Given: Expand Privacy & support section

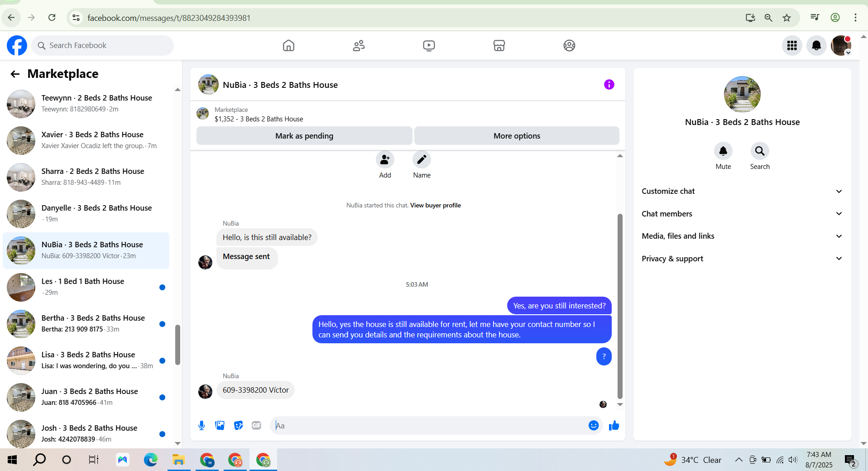Looking at the screenshot, I should [x=742, y=259].
